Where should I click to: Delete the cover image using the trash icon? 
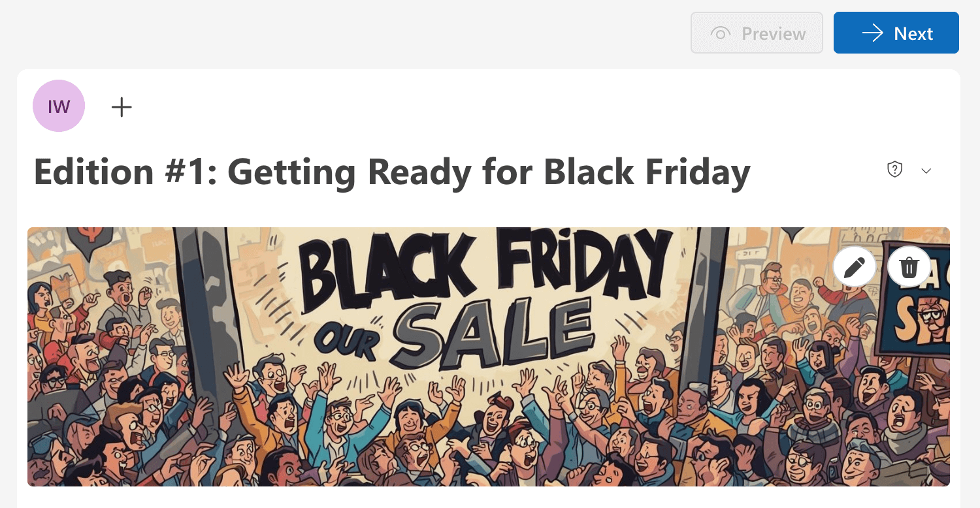point(909,267)
